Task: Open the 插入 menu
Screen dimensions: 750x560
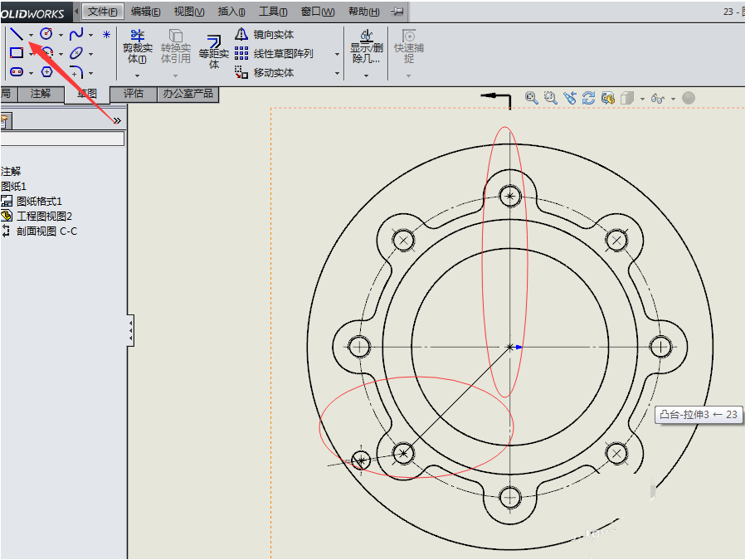Action: [x=231, y=12]
